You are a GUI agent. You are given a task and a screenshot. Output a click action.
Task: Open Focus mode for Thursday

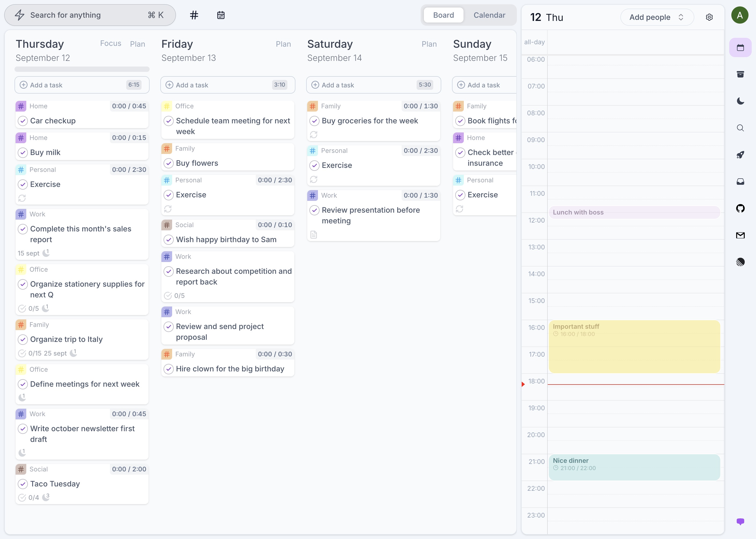point(110,43)
